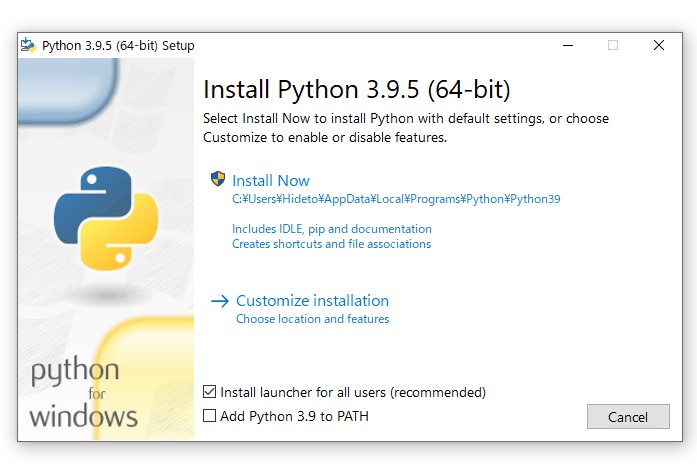Start installation with Install Now
This screenshot has width=697, height=473.
point(271,180)
